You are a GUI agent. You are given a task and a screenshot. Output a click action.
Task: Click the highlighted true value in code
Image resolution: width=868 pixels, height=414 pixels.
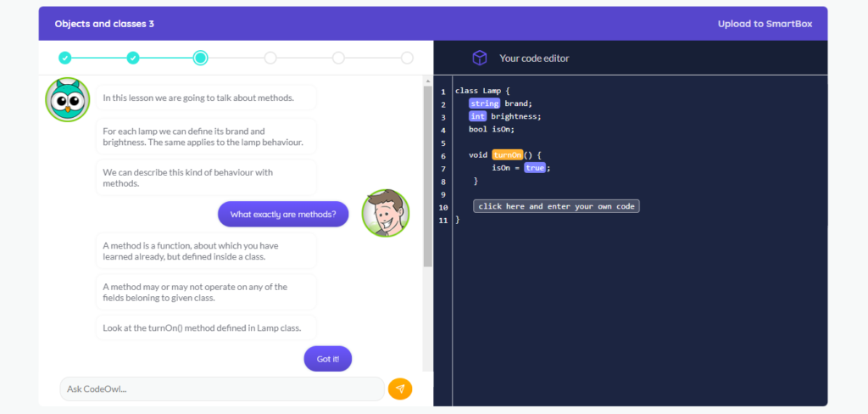pyautogui.click(x=534, y=168)
